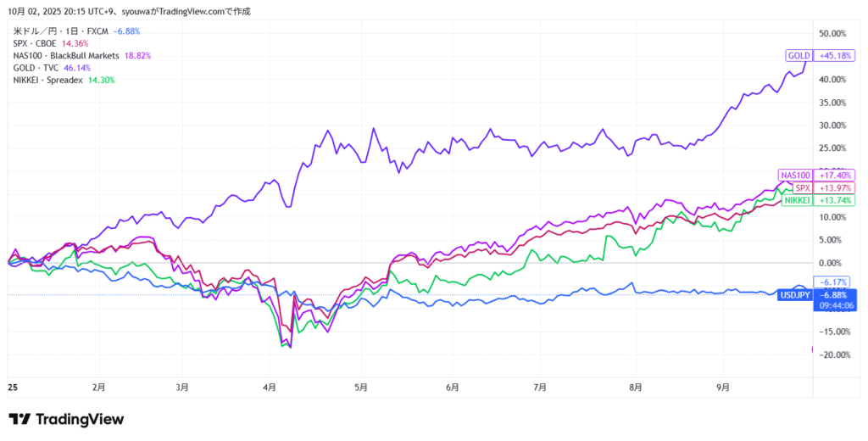Select the SPX series tag on price axis
Viewport: 868px width, 441px height.
pos(803,187)
